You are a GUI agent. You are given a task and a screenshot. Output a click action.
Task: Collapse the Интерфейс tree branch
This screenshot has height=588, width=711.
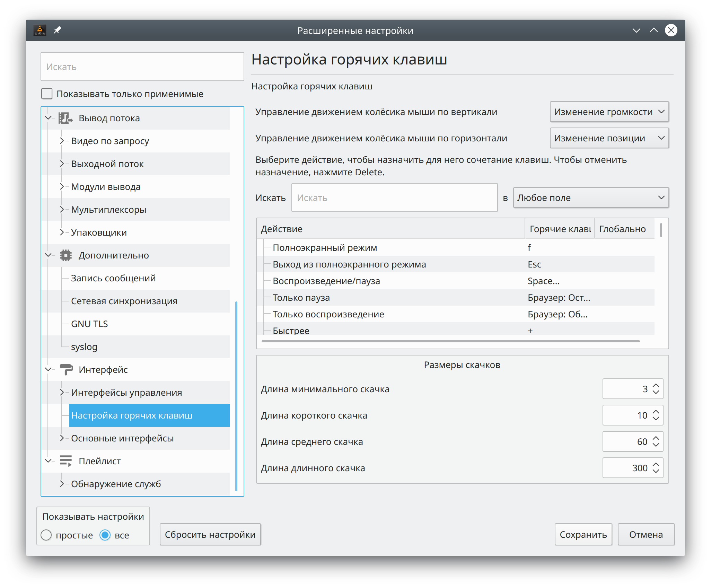coord(49,370)
